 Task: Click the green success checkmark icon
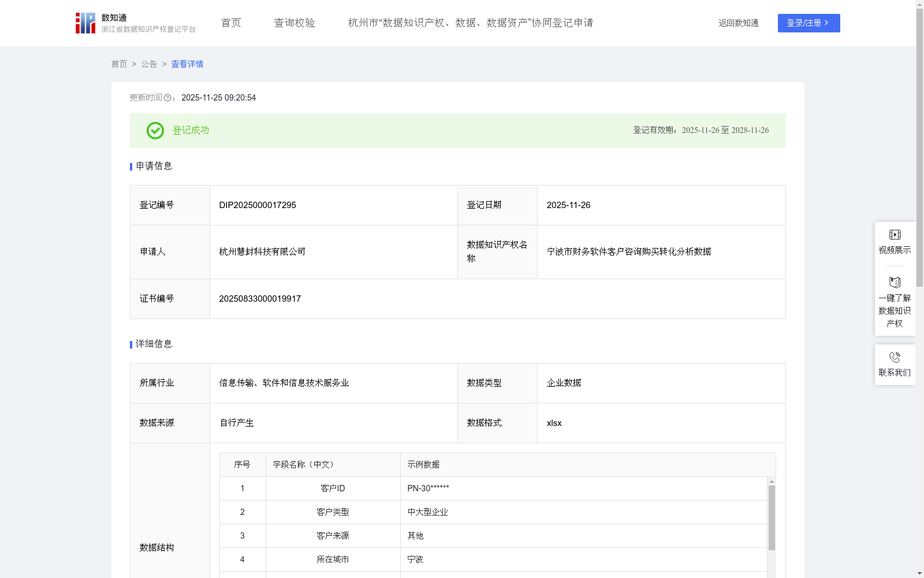(155, 131)
